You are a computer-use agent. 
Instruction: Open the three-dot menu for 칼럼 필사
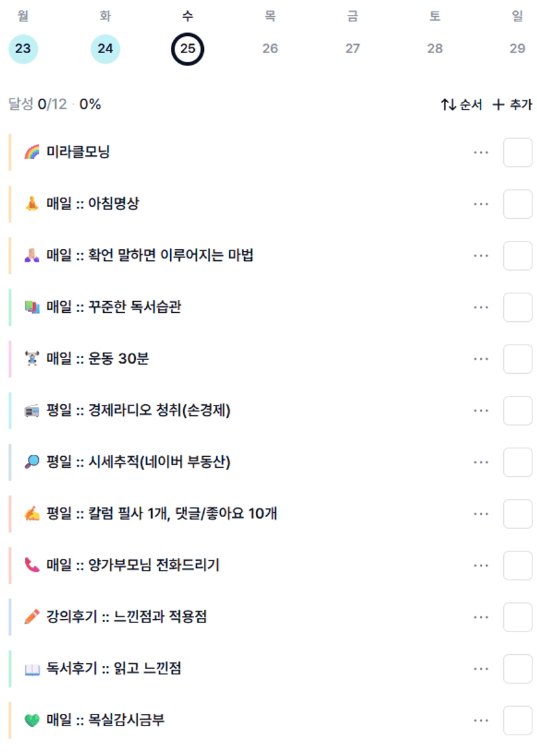481,514
